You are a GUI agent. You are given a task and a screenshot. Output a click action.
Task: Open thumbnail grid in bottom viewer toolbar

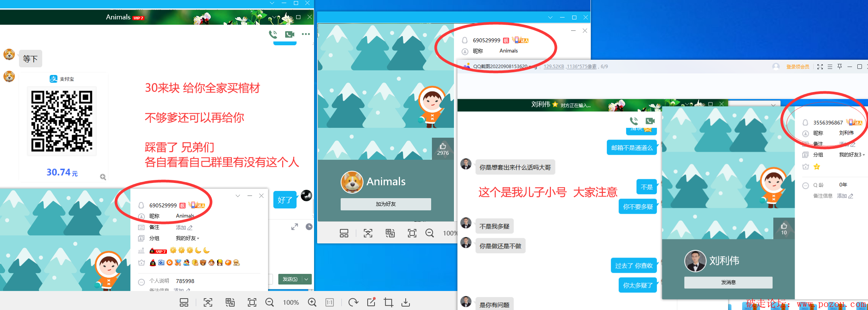(184, 302)
